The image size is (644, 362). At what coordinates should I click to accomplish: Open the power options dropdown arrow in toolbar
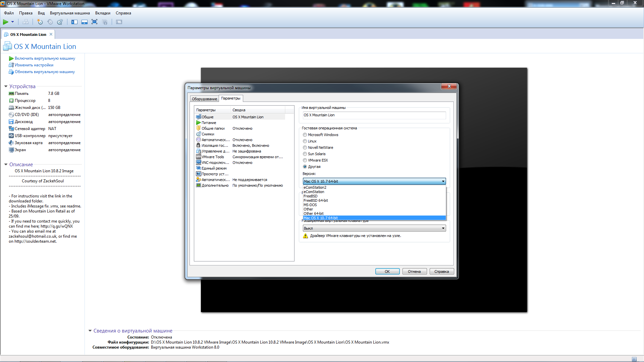[13, 22]
